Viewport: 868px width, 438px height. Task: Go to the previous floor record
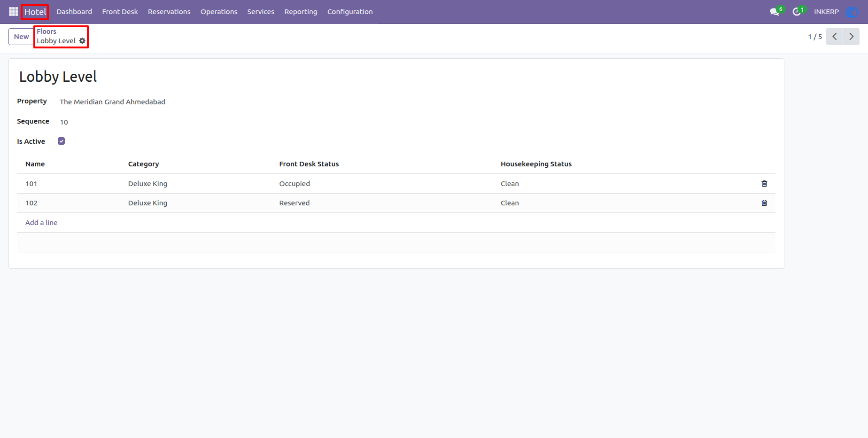(835, 37)
